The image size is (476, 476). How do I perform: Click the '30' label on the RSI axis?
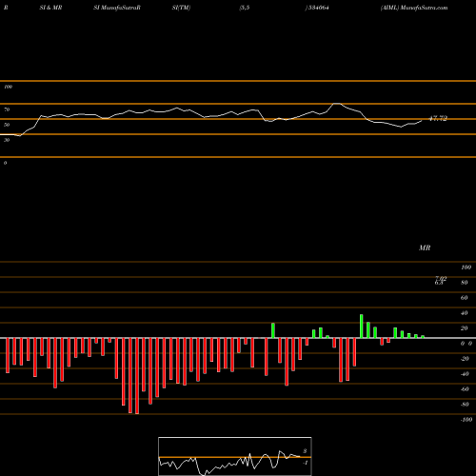[7, 140]
